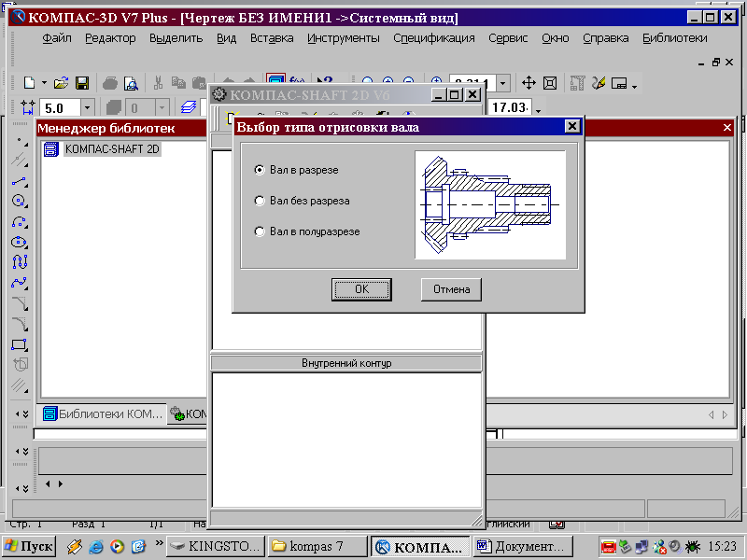747x560 pixels.
Task: Click the Zoom to fit all icon
Action: pos(550,83)
